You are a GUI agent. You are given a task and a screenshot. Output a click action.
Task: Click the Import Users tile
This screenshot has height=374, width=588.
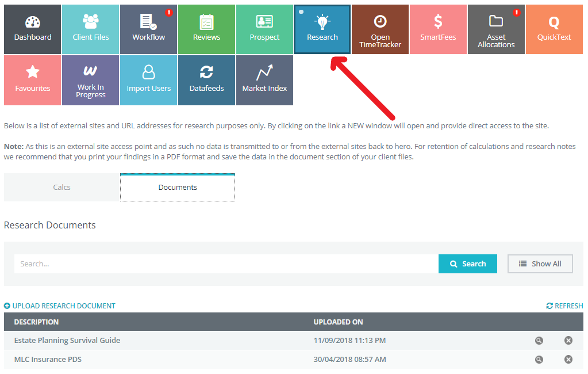(x=148, y=80)
